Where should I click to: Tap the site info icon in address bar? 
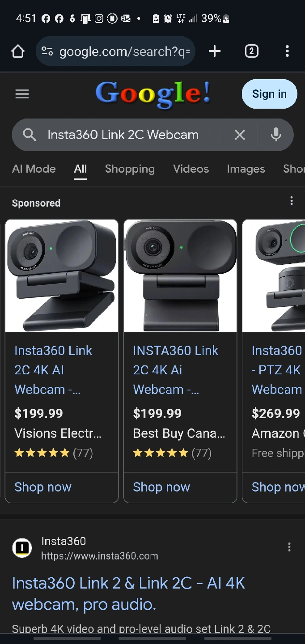click(47, 51)
